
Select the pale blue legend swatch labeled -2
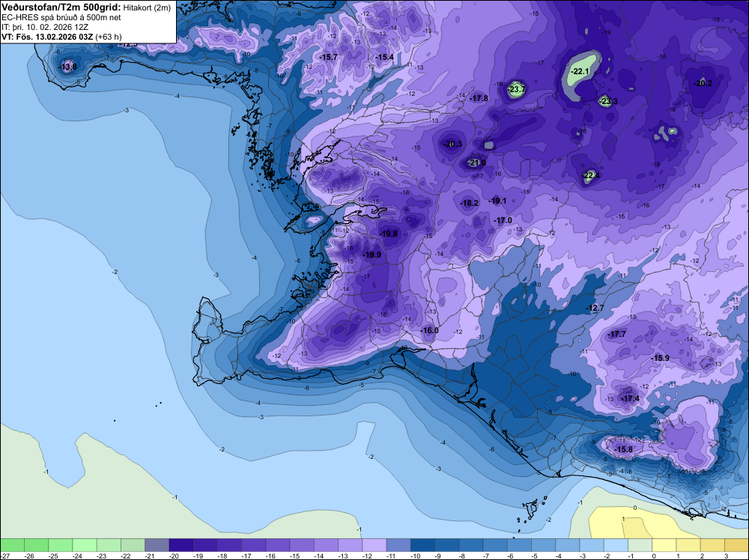616,545
